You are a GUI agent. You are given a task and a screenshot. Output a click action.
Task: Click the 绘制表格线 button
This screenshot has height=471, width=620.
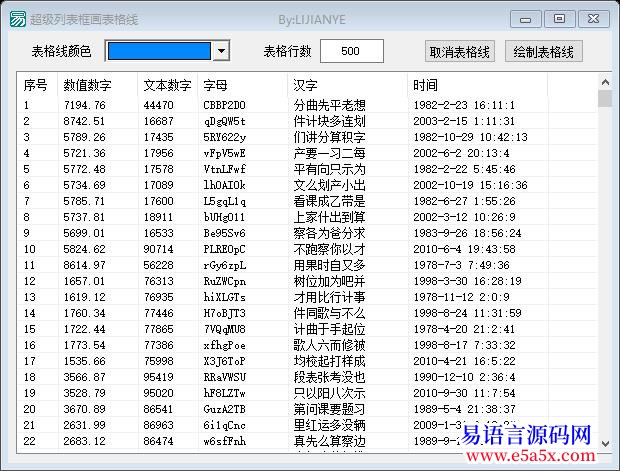click(544, 51)
